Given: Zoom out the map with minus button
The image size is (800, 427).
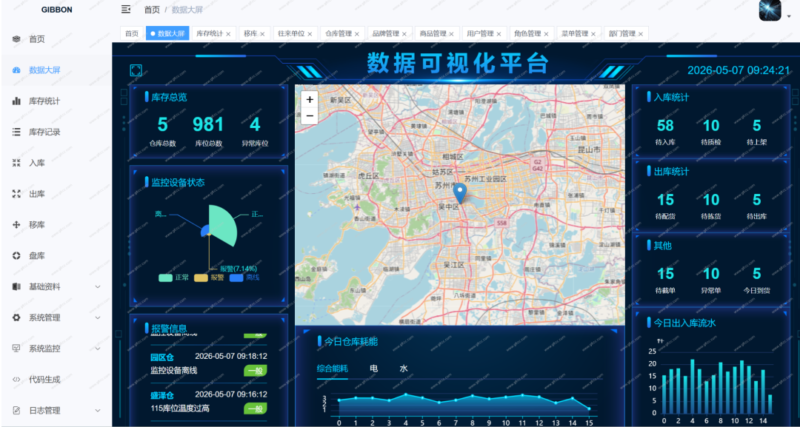Looking at the screenshot, I should (309, 116).
